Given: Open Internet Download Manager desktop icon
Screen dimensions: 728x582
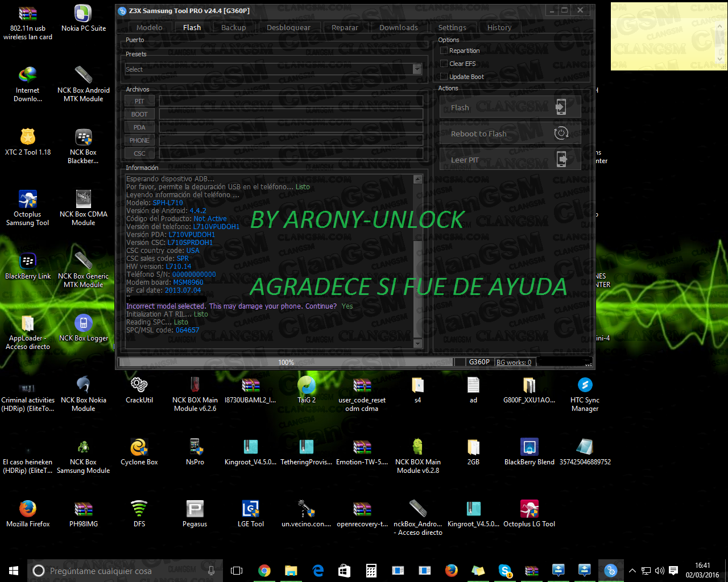Looking at the screenshot, I should [28, 84].
